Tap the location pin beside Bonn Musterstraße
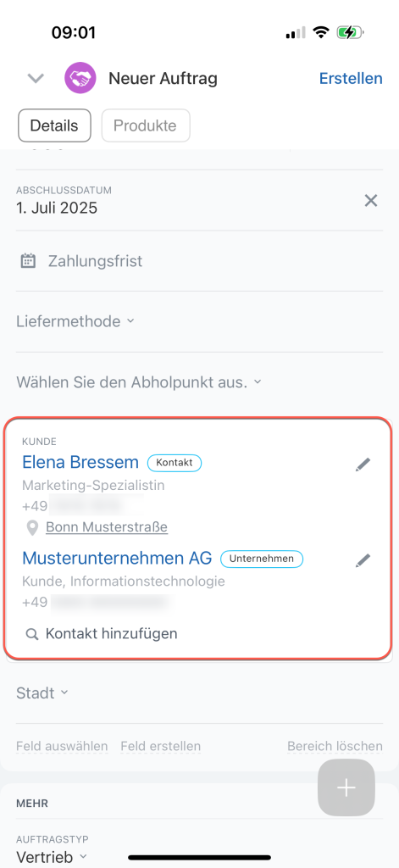This screenshot has height=868, width=399. [x=33, y=527]
